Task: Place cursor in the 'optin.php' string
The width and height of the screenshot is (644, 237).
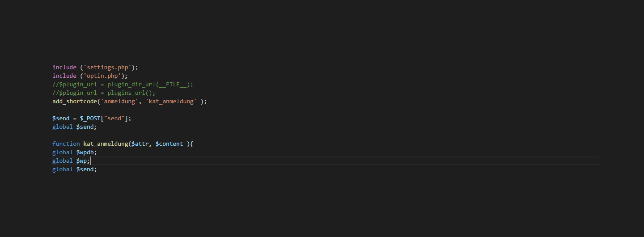Action: point(102,76)
